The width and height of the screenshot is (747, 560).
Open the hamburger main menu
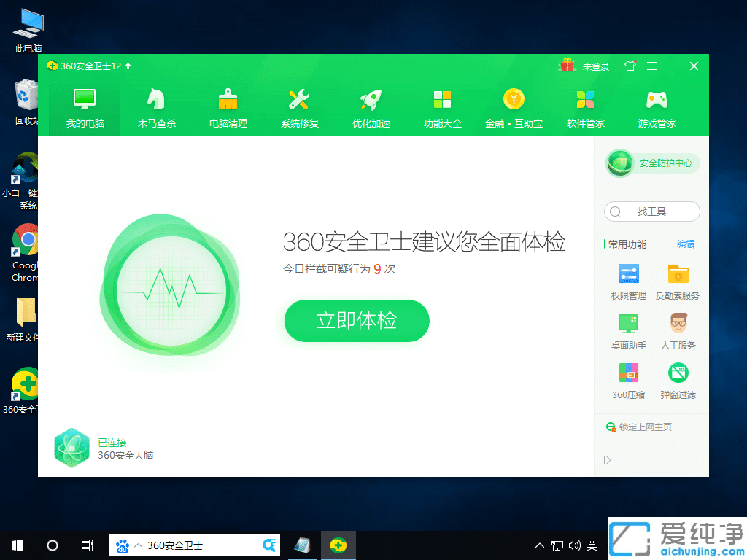652,66
